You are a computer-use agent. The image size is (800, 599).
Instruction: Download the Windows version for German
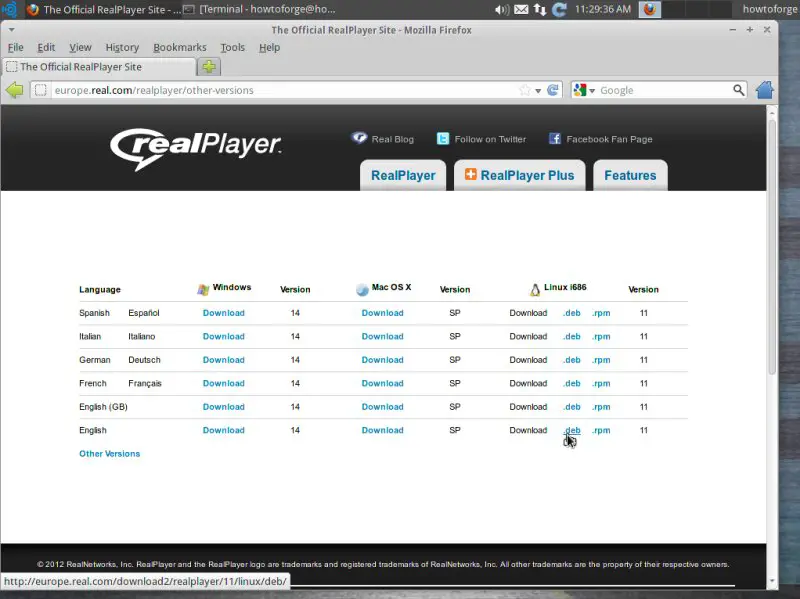pos(223,360)
